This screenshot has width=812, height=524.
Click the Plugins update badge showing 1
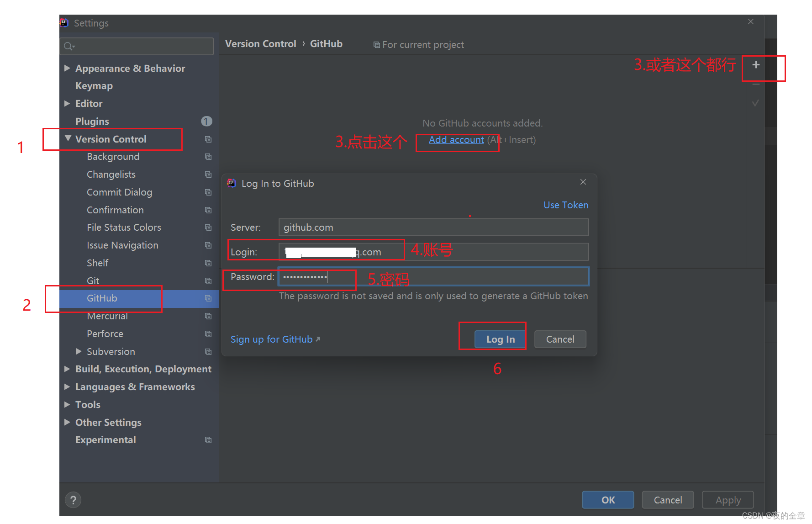point(206,121)
